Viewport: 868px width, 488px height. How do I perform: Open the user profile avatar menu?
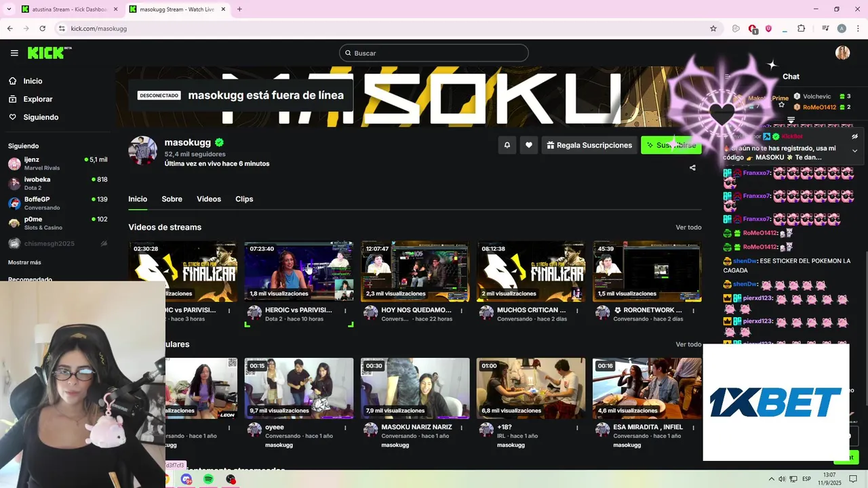(x=843, y=53)
